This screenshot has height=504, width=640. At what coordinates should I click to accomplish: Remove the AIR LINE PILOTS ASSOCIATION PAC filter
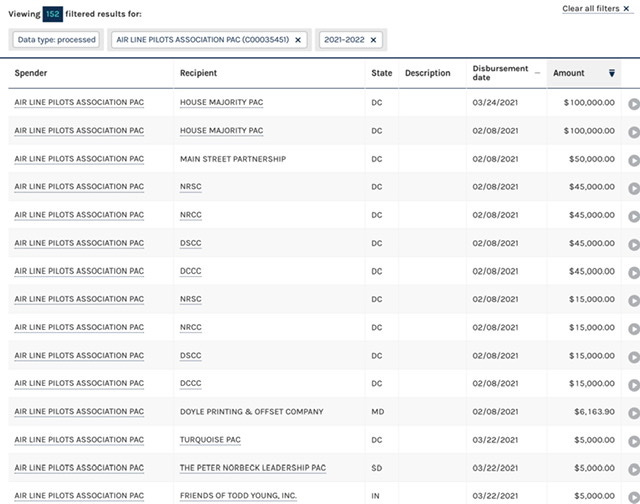(x=298, y=40)
